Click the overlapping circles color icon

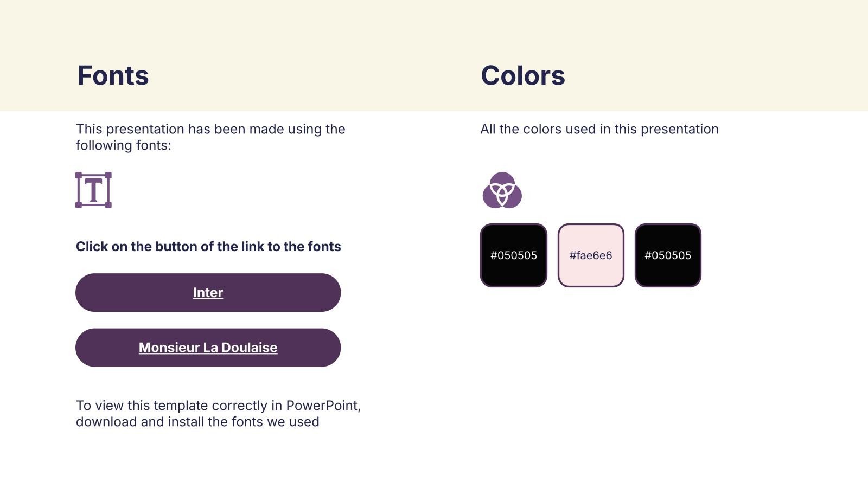502,190
